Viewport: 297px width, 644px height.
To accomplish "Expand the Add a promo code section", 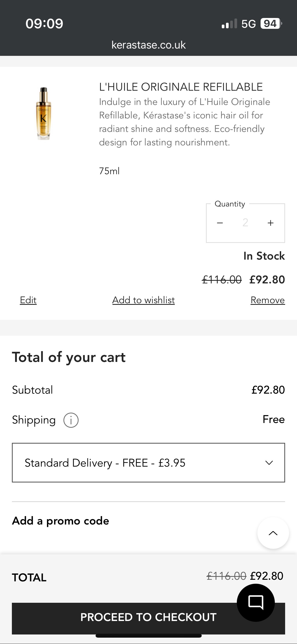I will (61, 521).
